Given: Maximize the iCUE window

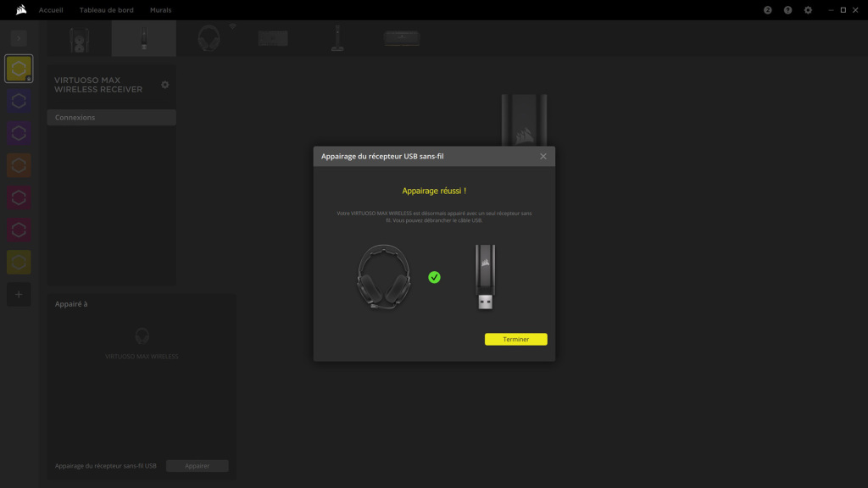Looking at the screenshot, I should [843, 10].
